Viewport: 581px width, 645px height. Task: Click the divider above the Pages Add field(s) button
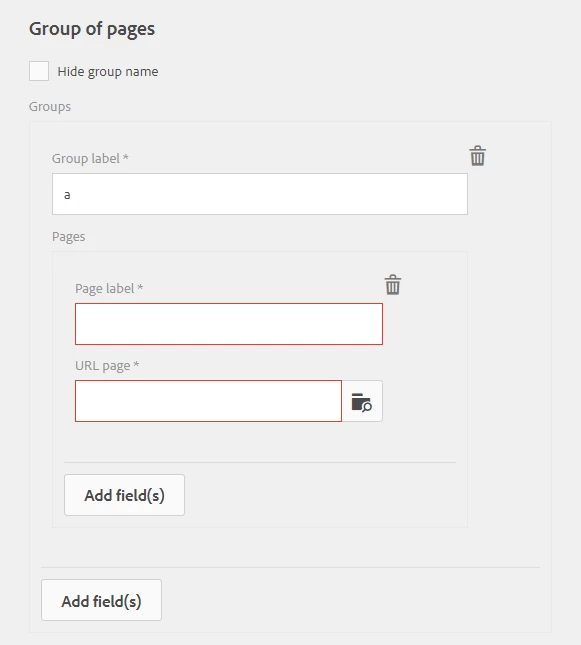[x=260, y=462]
